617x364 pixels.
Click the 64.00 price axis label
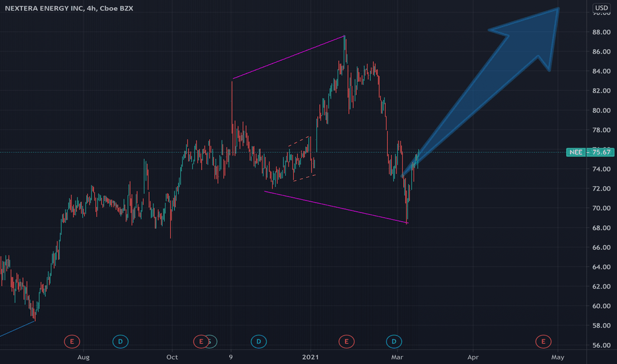(x=602, y=267)
